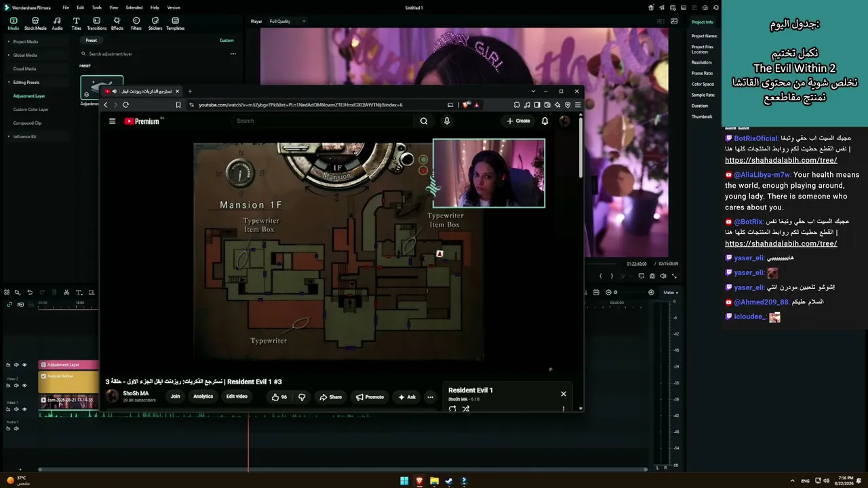Lock the Audio 1 track

tap(8, 428)
